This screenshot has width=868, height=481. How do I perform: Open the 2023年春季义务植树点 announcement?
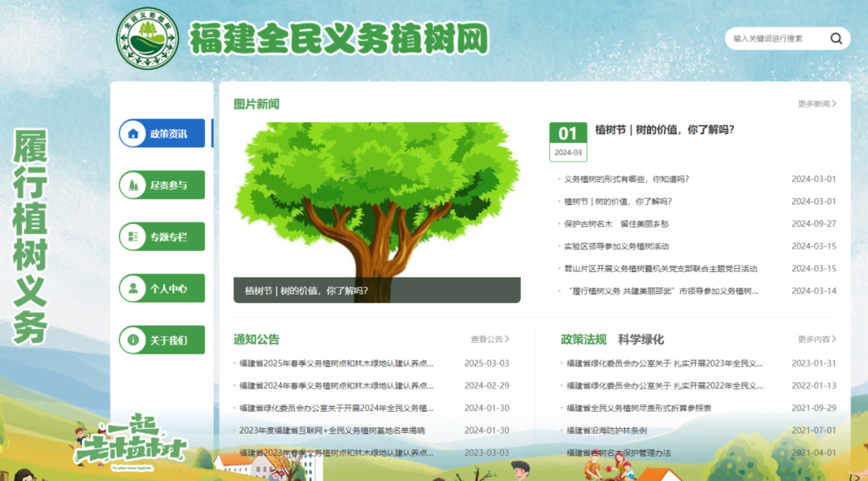pyautogui.click(x=337, y=453)
